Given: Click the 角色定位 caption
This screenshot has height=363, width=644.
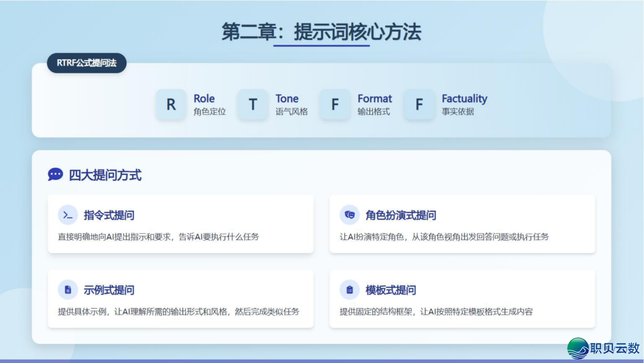Looking at the screenshot, I should coord(209,112).
